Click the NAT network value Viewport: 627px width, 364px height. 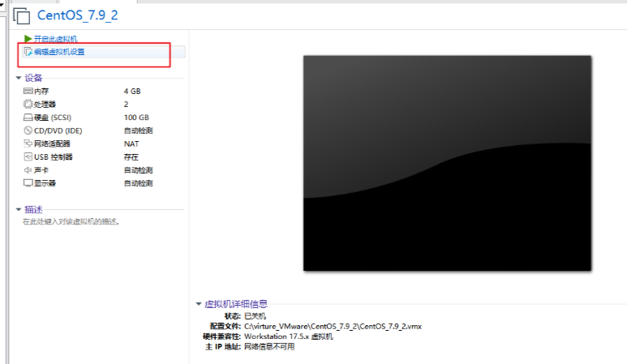(131, 143)
